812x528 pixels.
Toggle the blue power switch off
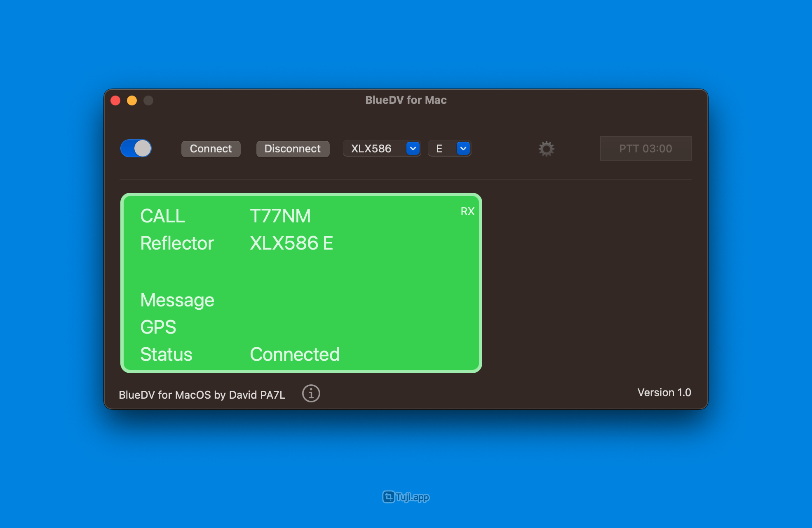[136, 148]
